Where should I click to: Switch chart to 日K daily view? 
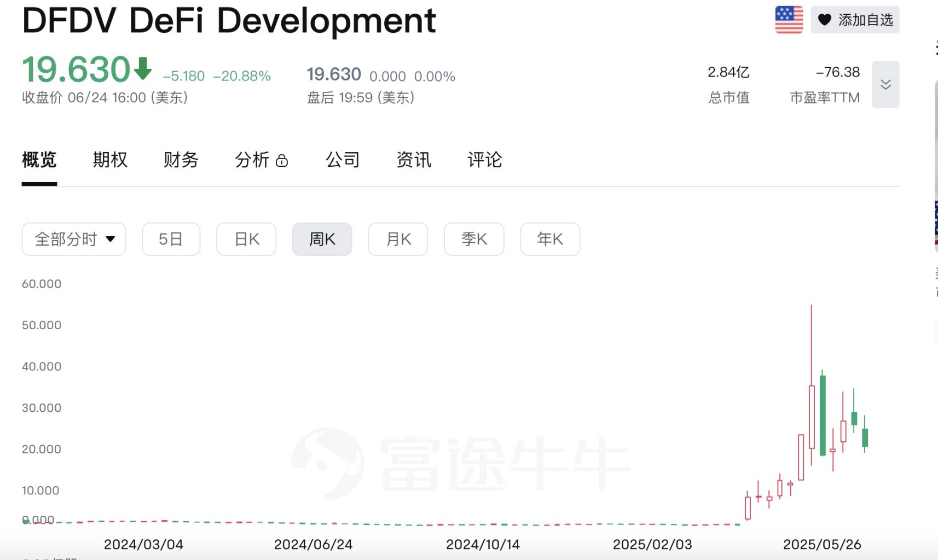[246, 239]
